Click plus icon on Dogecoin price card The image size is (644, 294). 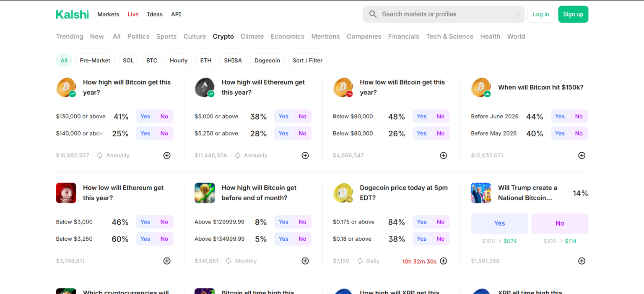point(444,261)
